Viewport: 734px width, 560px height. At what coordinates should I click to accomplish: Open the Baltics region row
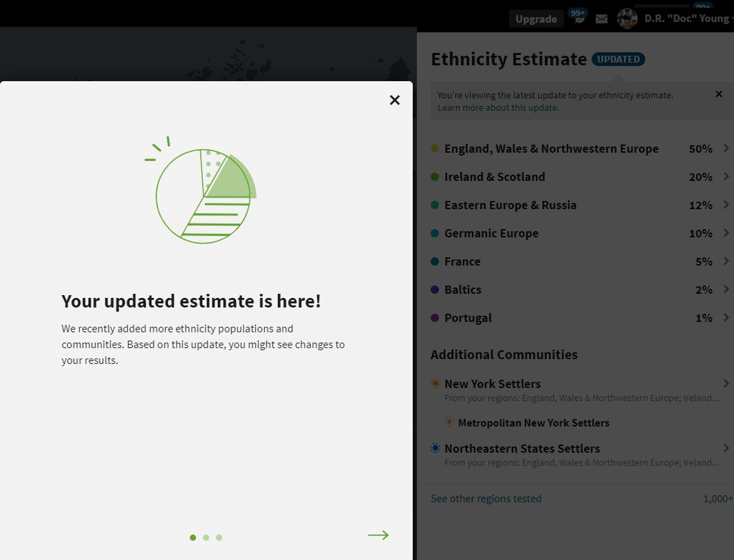[580, 290]
